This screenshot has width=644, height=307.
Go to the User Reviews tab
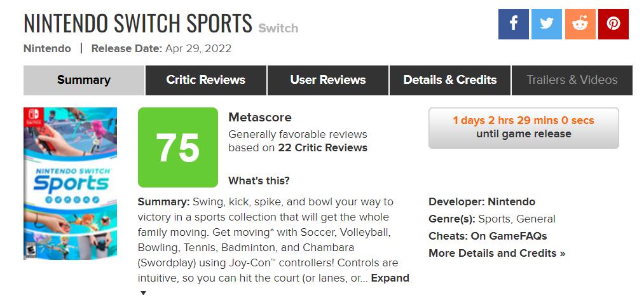click(x=327, y=80)
